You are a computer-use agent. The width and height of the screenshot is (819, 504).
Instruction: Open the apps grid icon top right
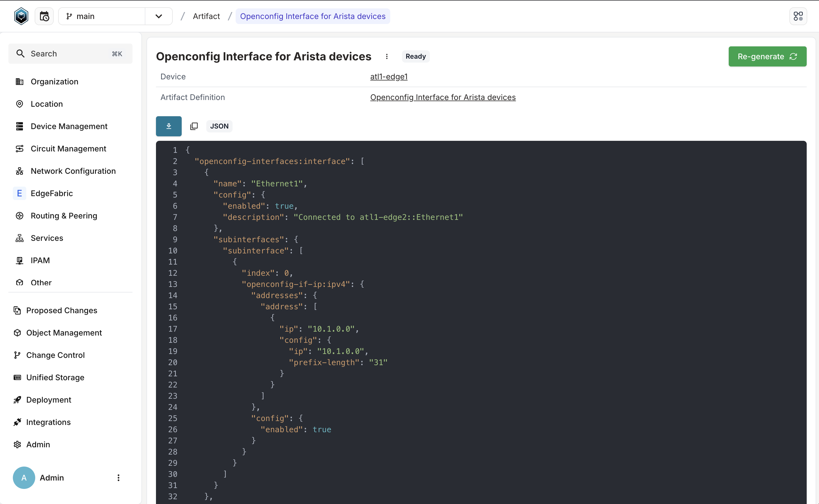(798, 16)
